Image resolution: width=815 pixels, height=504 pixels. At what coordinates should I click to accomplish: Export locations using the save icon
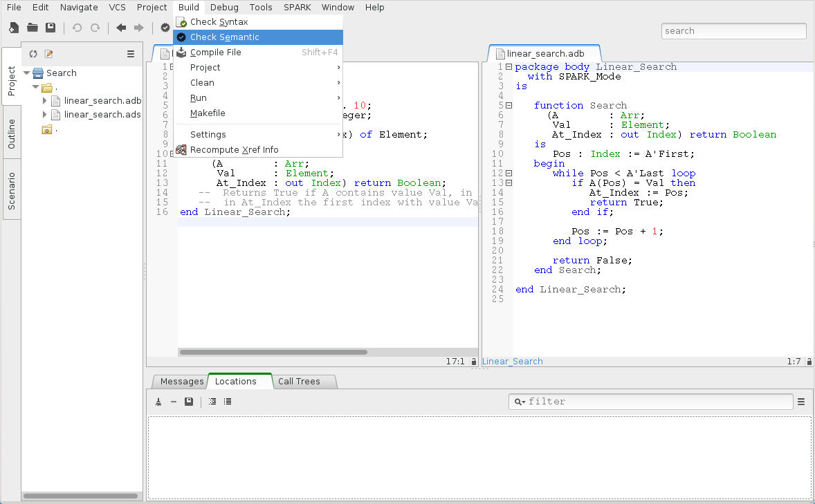pyautogui.click(x=189, y=402)
